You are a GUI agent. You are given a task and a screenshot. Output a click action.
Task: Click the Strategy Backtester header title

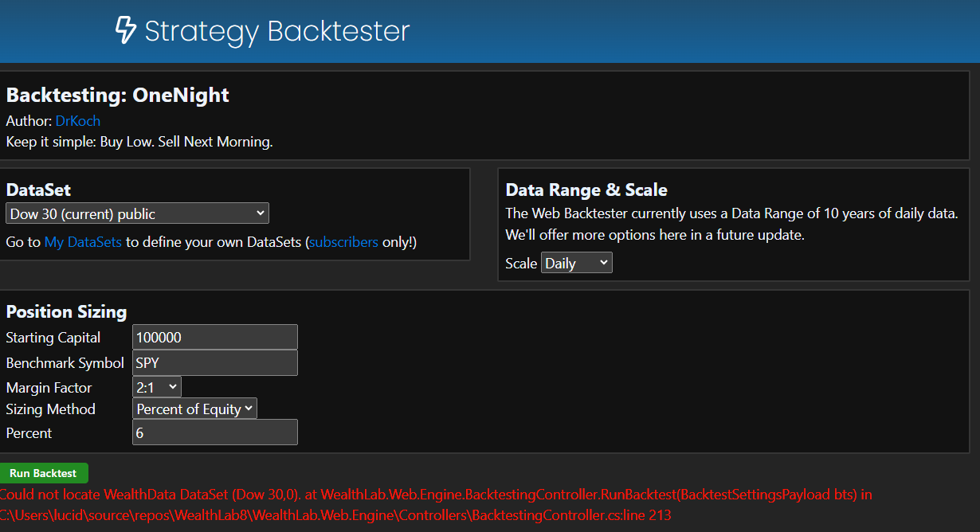click(x=276, y=31)
